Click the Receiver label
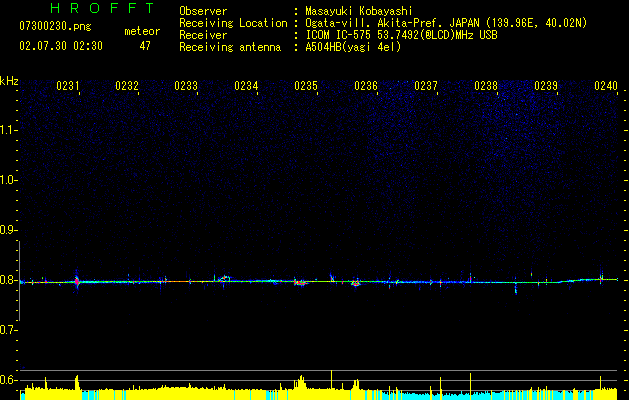The image size is (629, 400). pyautogui.click(x=203, y=35)
